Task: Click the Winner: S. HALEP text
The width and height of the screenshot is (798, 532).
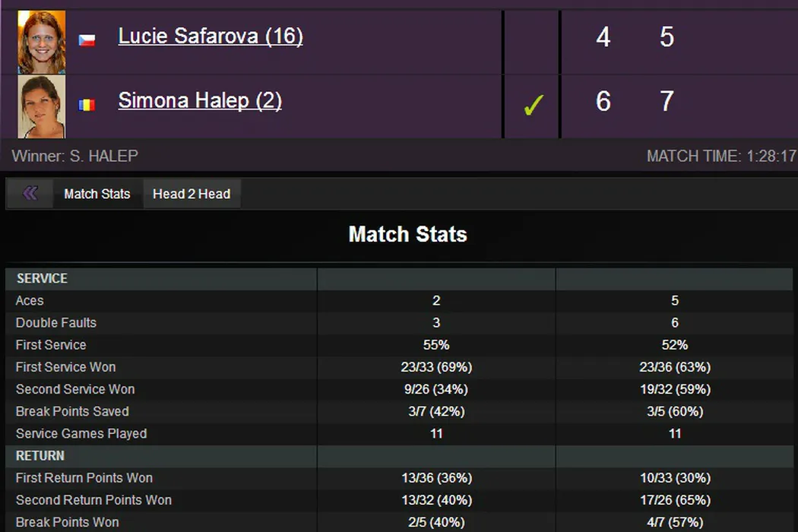Action: pos(75,157)
